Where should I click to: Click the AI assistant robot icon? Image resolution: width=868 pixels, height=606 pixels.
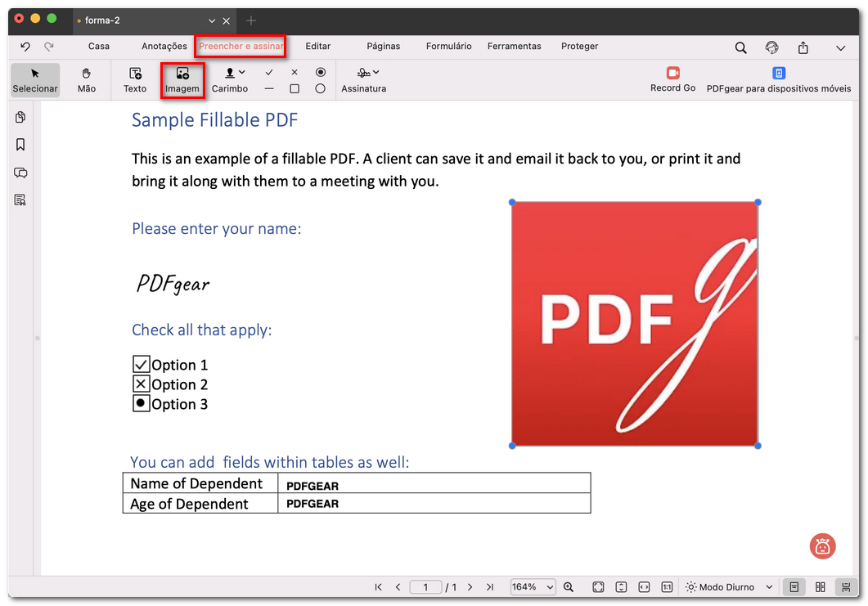point(822,546)
